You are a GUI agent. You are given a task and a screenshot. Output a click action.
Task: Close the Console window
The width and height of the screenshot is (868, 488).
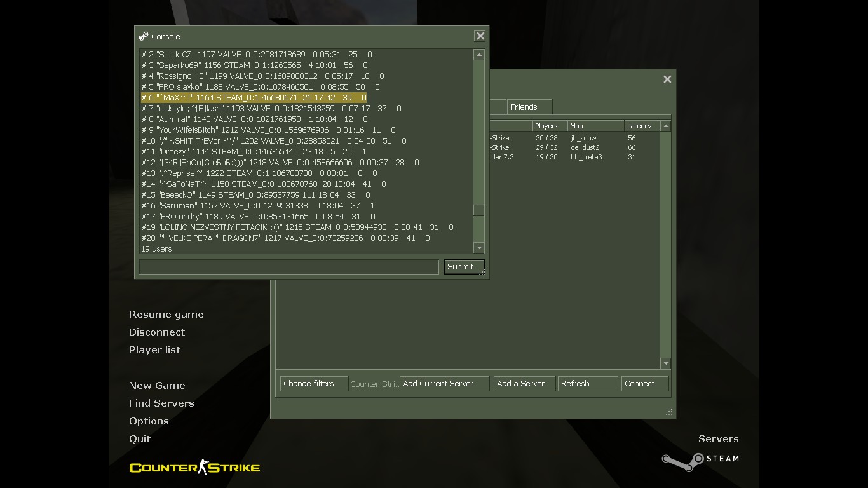coord(480,36)
